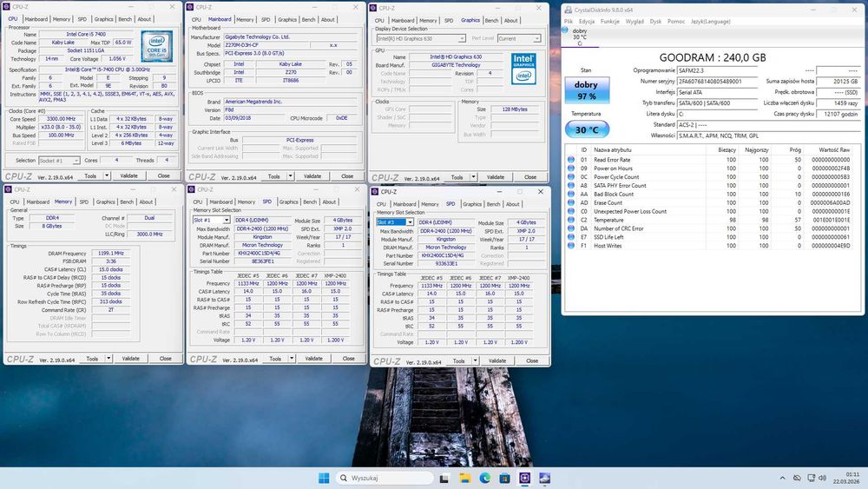This screenshot has width=868, height=489.
Task: Click the Intel Graphics logo in the Graphics window
Action: 523,68
